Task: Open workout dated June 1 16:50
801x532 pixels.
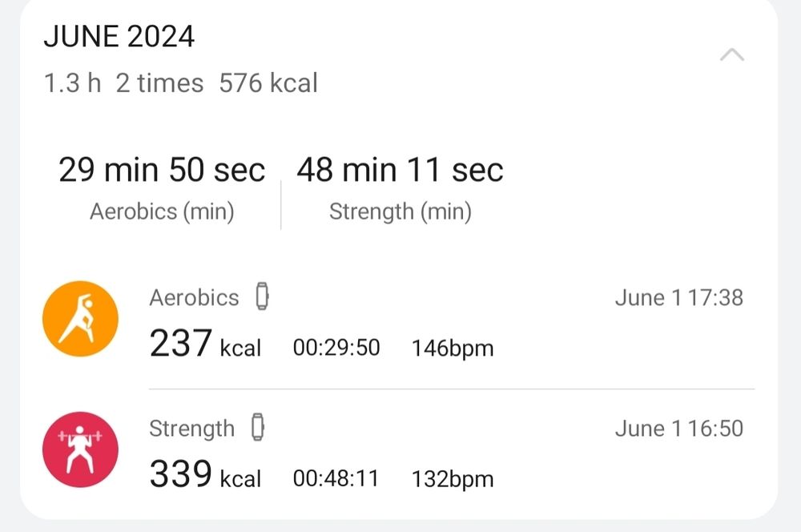Action: coord(679,429)
